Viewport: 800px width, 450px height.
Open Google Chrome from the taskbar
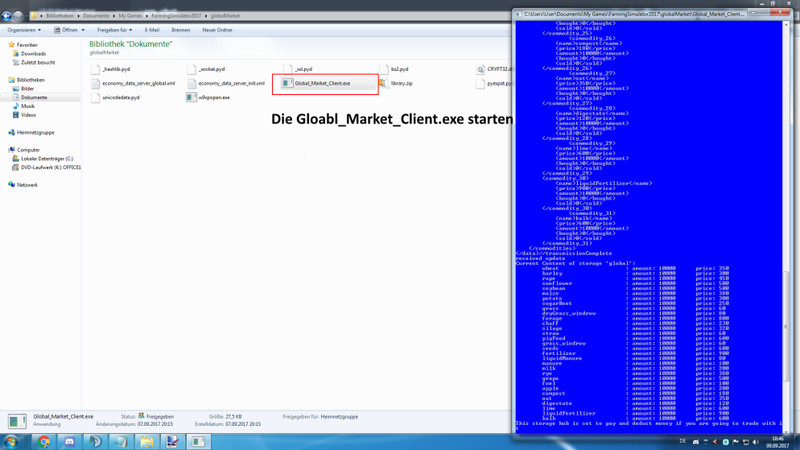pos(44,441)
